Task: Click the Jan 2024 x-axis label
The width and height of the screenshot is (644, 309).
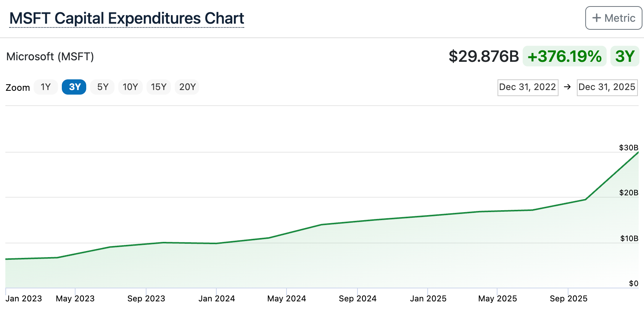Action: click(x=217, y=298)
